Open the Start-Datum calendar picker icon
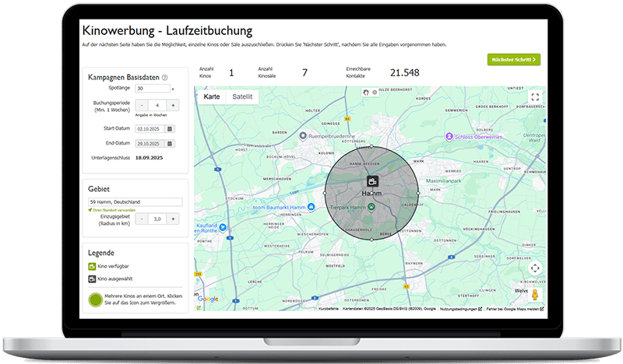Image resolution: width=623 pixels, height=364 pixels. 170,128
